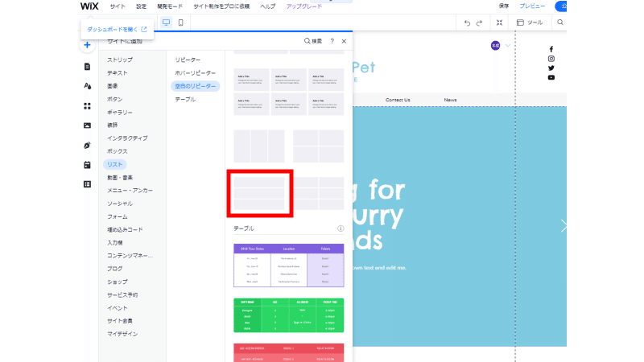The image size is (644, 362).
Task: Open the 開発モード menu
Action: point(170,6)
